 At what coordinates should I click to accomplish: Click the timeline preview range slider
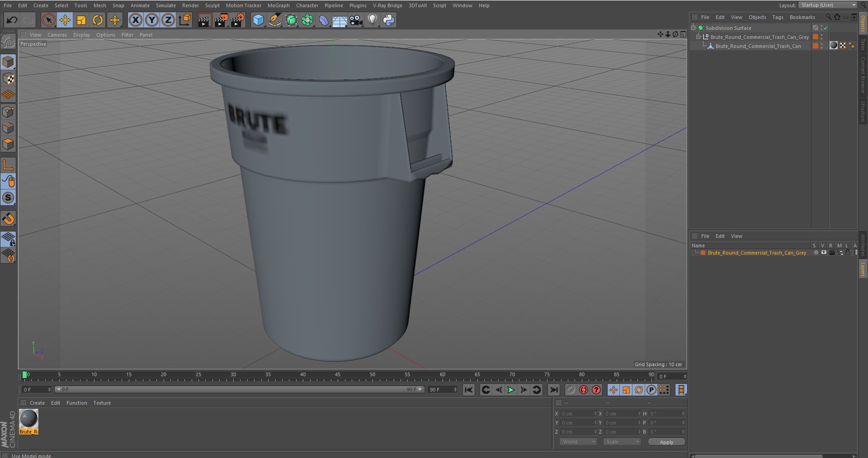(x=239, y=389)
